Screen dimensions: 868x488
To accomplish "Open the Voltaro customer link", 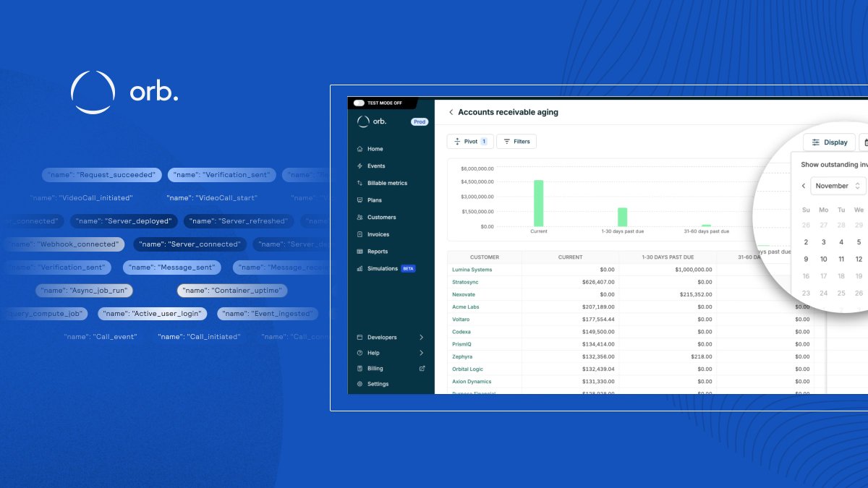I will [x=461, y=319].
